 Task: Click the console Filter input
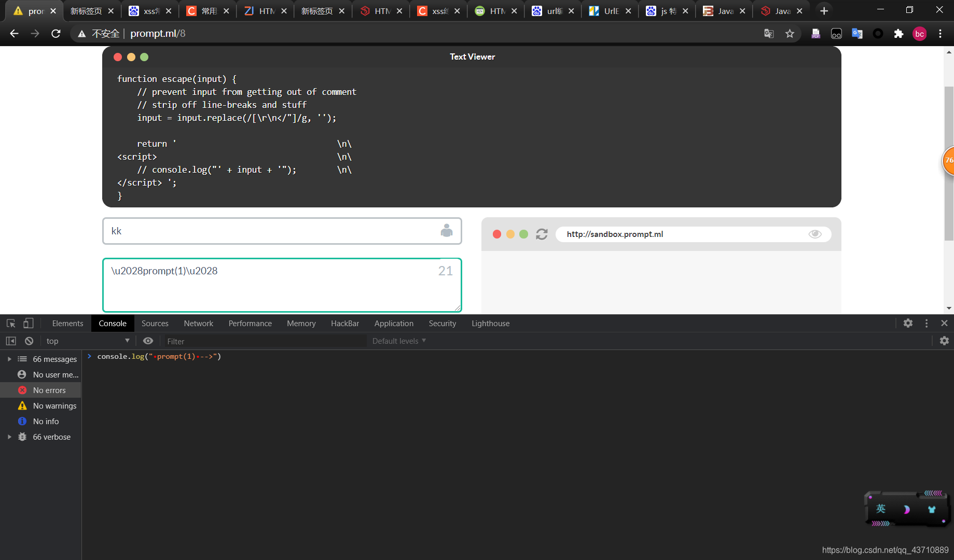[x=265, y=341]
